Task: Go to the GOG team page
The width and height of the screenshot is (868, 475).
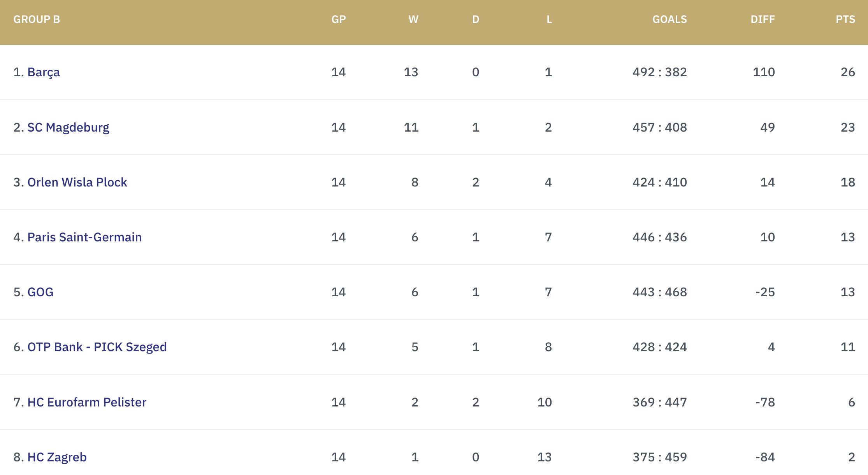Action: click(40, 292)
